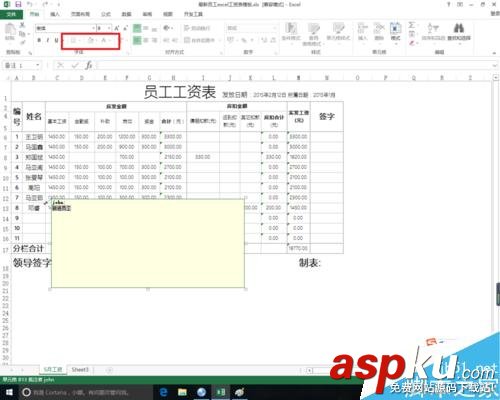
Task: Expand the number format combo box
Action: pos(274,28)
